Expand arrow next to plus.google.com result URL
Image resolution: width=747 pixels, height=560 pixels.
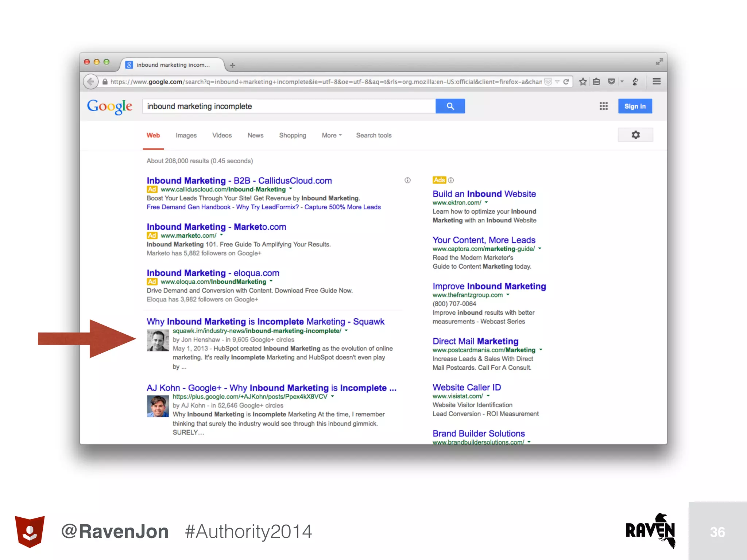[332, 396]
